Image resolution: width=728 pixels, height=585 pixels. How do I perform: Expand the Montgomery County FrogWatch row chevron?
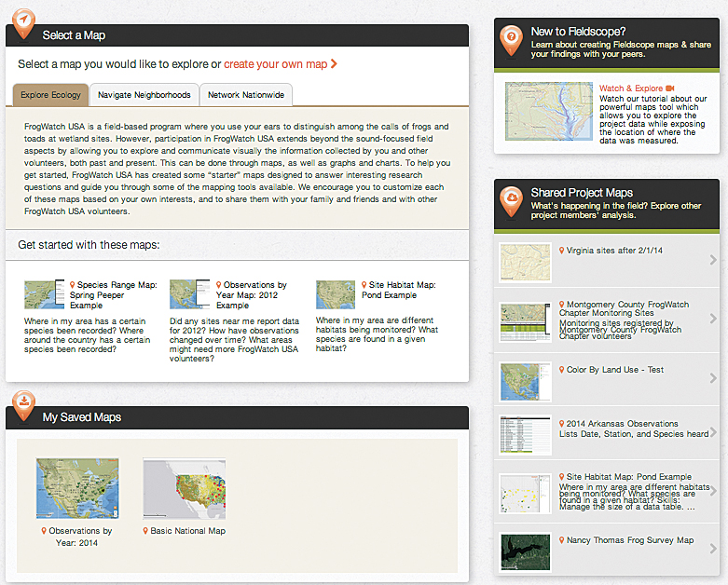point(713,319)
